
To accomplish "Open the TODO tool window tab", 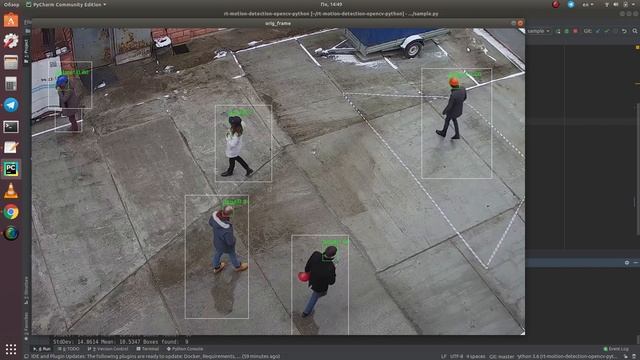I will 69,349.
